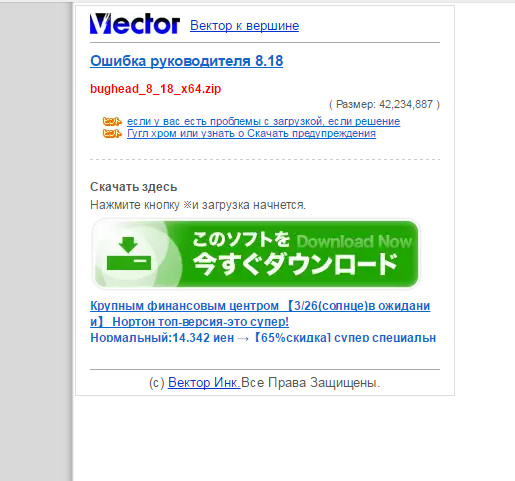The height and width of the screenshot is (481, 515).
Task: Click the 'Размер: 42,234,887' file size text
Action: coord(384,104)
